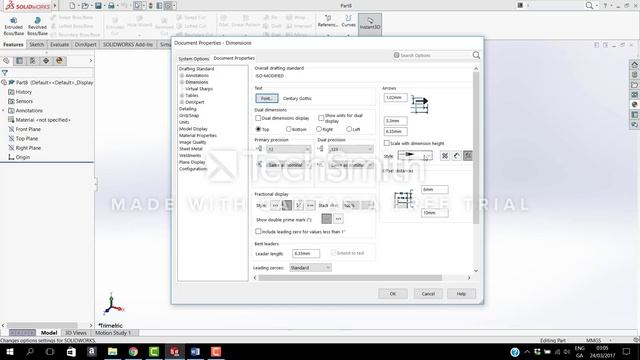Screen dimensions: 640x360
Task: Select the second fractional display style icon
Action: click(x=287, y=205)
